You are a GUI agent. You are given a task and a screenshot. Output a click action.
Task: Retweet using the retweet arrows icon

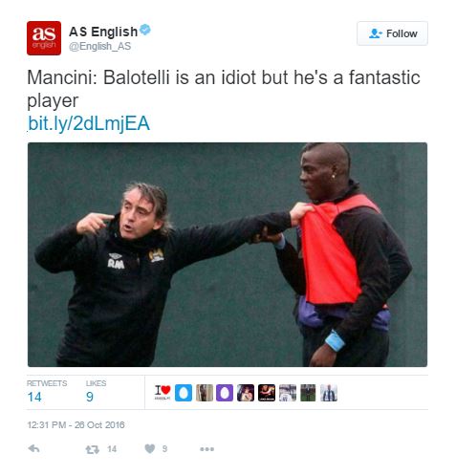(93, 449)
